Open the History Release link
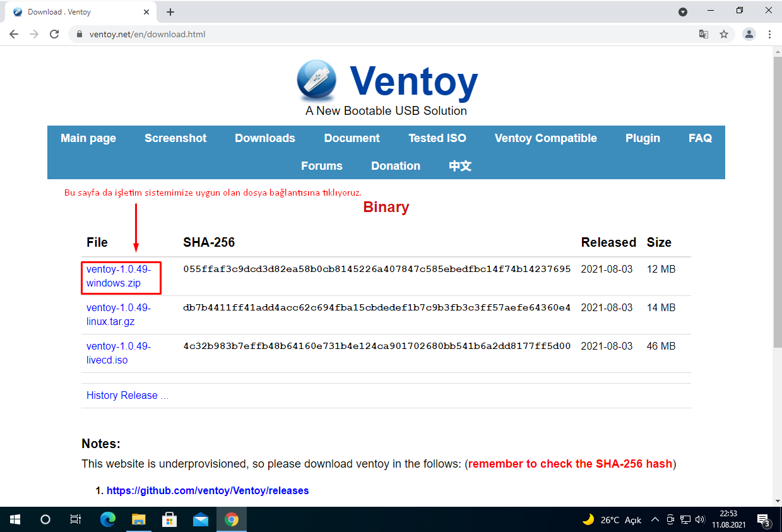This screenshot has width=782, height=532. coord(127,396)
